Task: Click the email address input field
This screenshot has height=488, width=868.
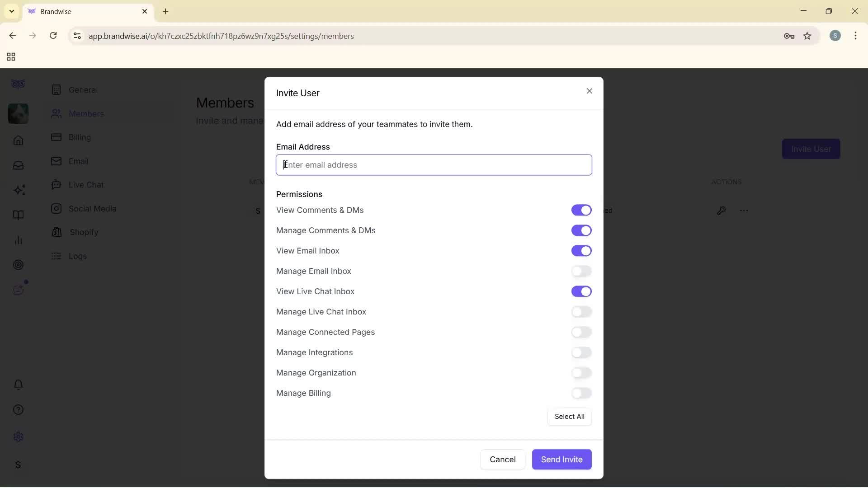Action: tap(434, 164)
